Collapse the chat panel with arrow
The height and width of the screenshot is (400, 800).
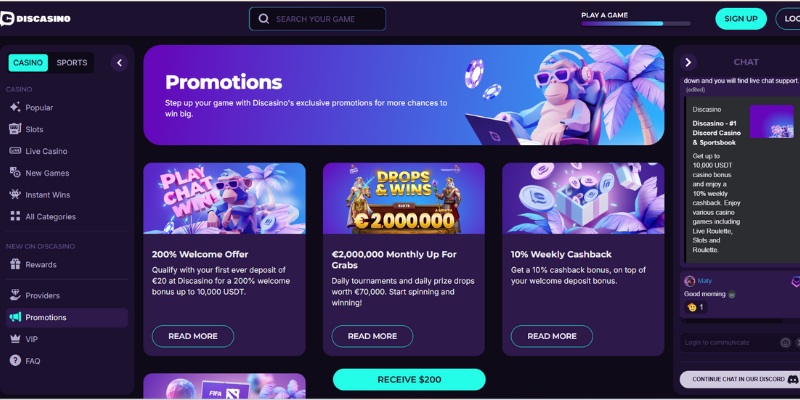(688, 62)
